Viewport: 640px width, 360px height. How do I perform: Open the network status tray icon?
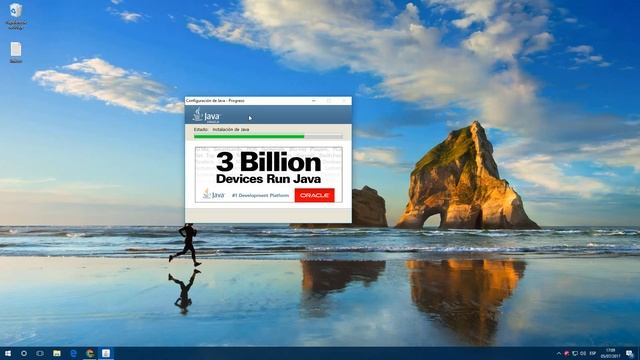(x=575, y=353)
